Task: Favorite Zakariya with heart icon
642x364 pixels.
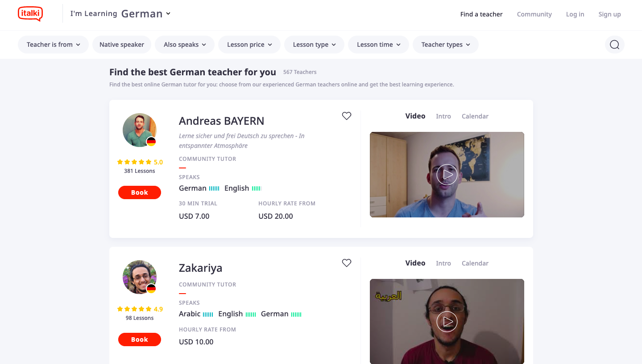Action: point(347,263)
